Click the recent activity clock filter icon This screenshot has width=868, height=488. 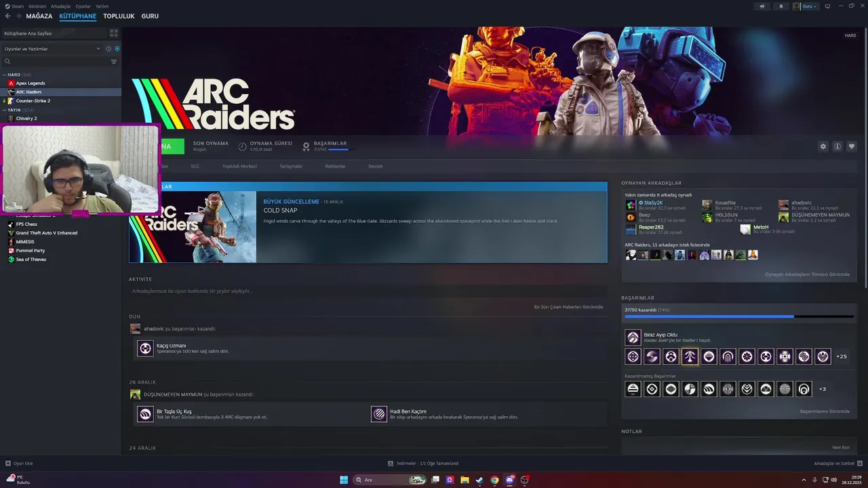pyautogui.click(x=108, y=49)
